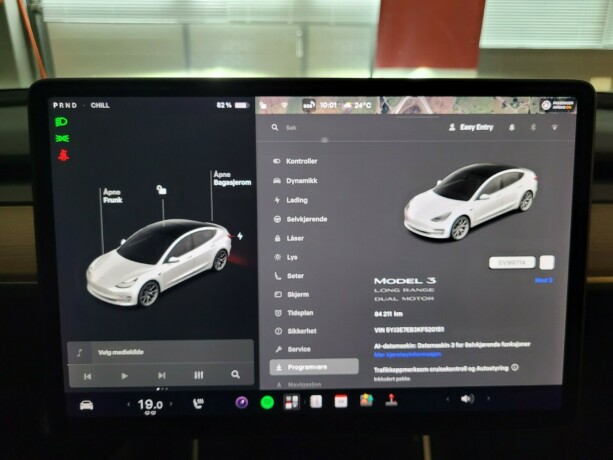
Task: Open the calendar app icon
Action: (x=341, y=401)
